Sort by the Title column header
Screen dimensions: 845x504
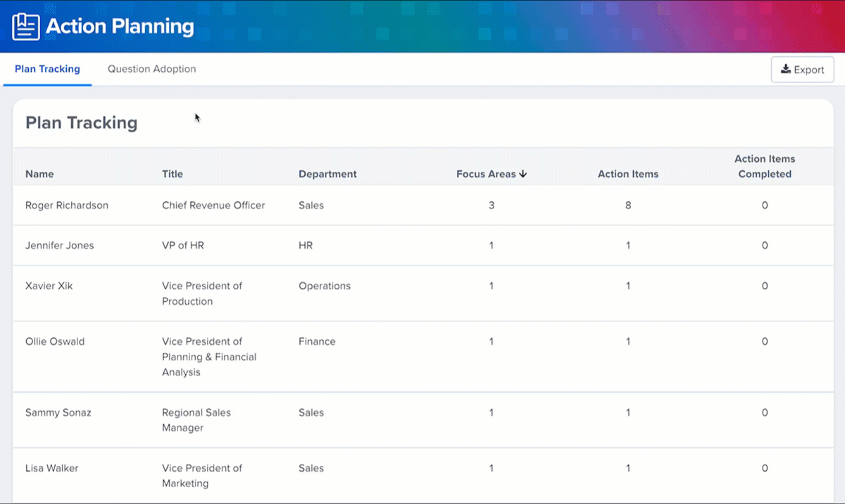coord(173,174)
